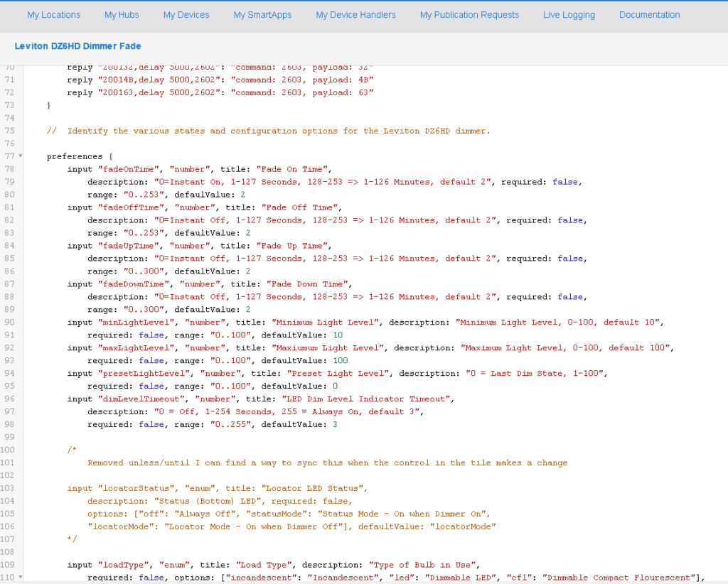
Task: Navigate to My SmartApps
Action: coord(262,15)
